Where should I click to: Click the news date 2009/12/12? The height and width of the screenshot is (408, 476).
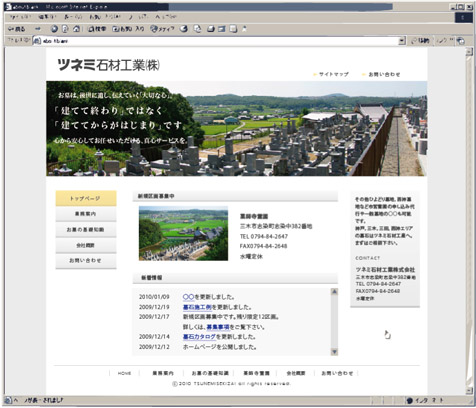154,347
